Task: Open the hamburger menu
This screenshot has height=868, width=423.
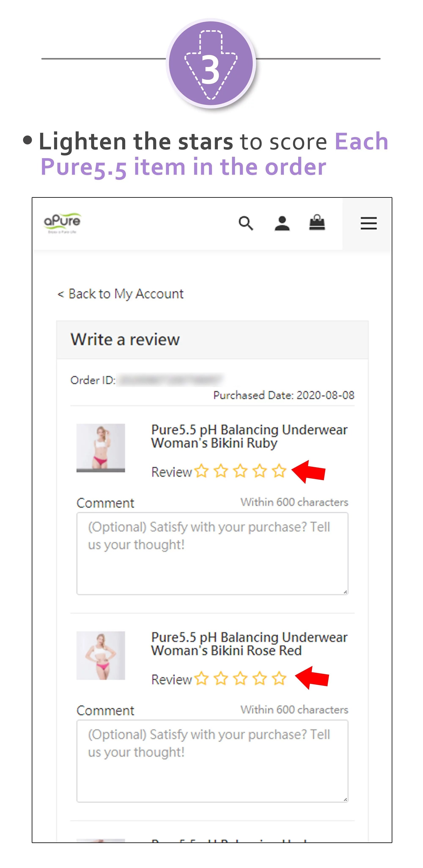Action: pyautogui.click(x=368, y=223)
